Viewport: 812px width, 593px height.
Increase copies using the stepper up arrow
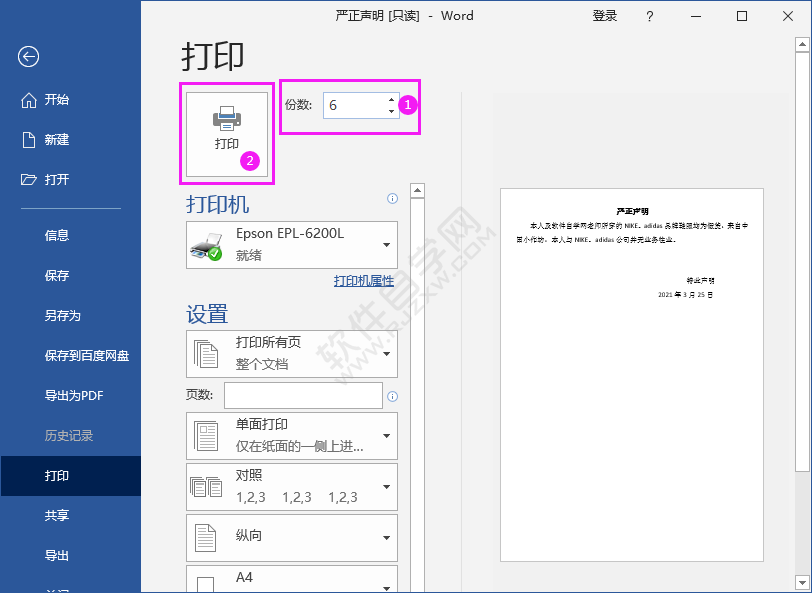pos(389,99)
